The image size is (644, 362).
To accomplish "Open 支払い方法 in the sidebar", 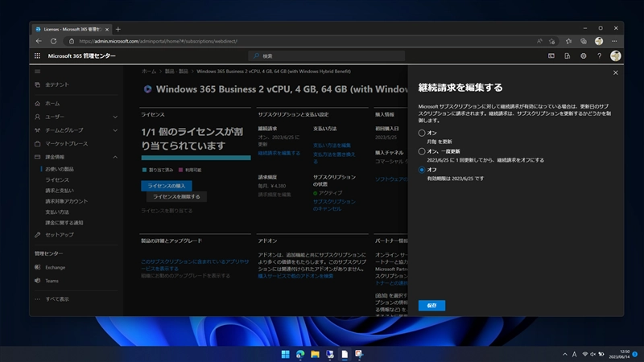I will click(x=57, y=212).
